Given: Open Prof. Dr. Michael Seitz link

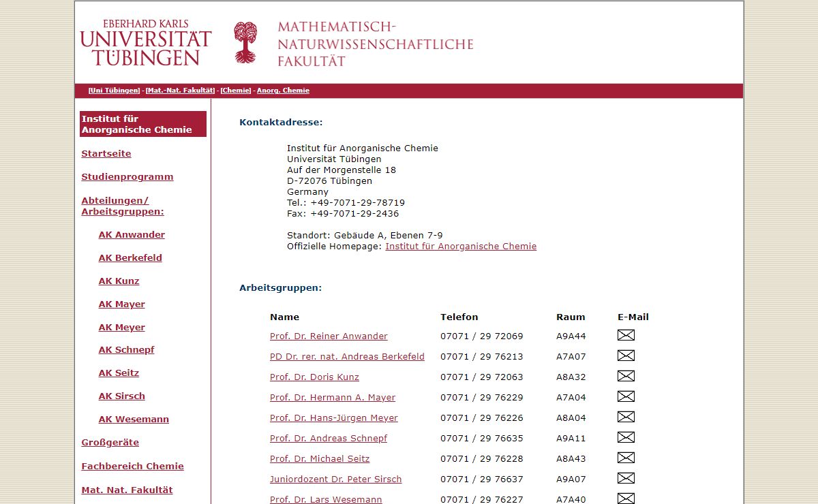Looking at the screenshot, I should 320,459.
